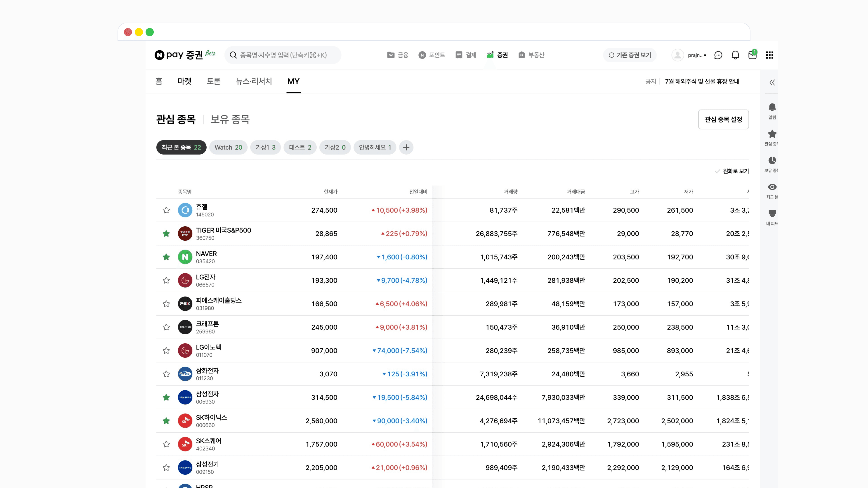Open the apps grid menu
Viewport: 868px width, 488px height.
click(x=770, y=55)
